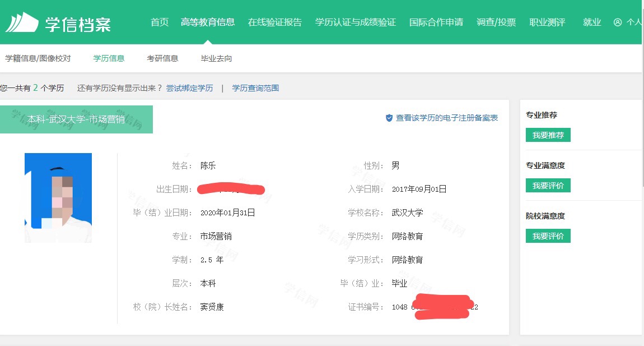The width and height of the screenshot is (644, 346).
Task: Click the student ID photo thumbnail
Action: coord(58,197)
